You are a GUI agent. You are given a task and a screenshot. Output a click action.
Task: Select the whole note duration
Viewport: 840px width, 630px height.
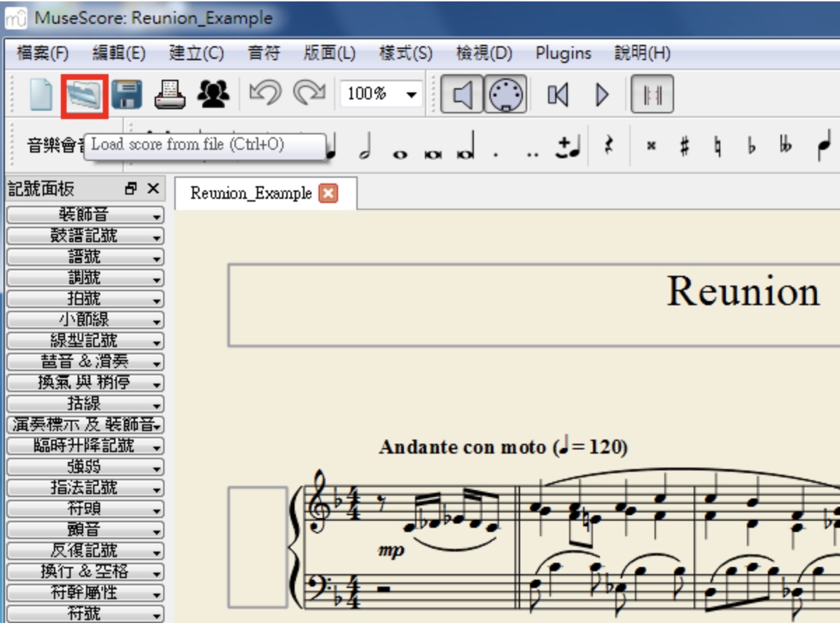400,153
